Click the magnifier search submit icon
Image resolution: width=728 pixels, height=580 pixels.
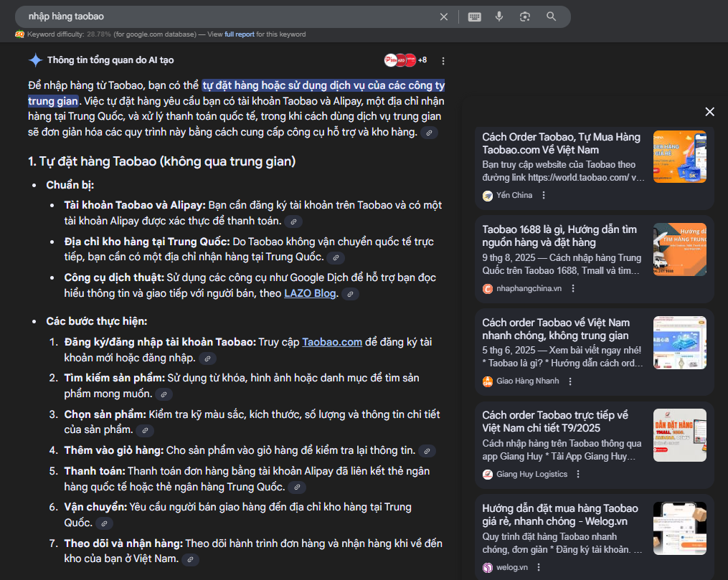(x=551, y=16)
